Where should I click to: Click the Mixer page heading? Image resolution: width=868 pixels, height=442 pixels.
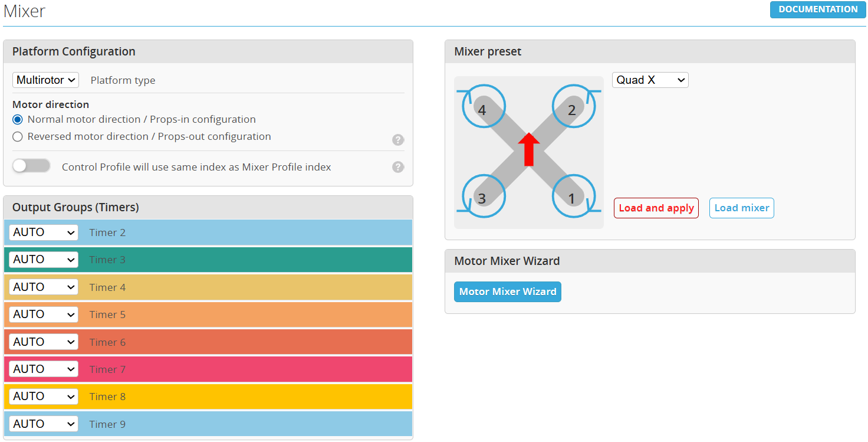pos(24,11)
